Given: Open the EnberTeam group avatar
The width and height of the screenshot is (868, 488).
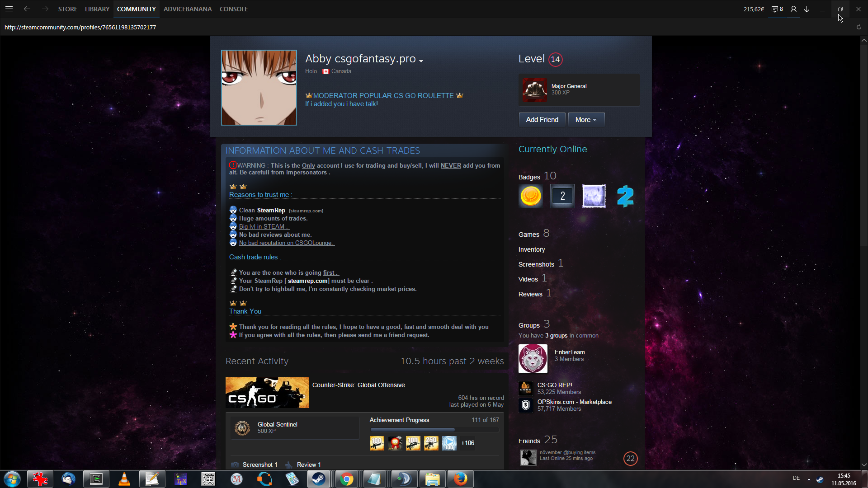Looking at the screenshot, I should pos(533,359).
